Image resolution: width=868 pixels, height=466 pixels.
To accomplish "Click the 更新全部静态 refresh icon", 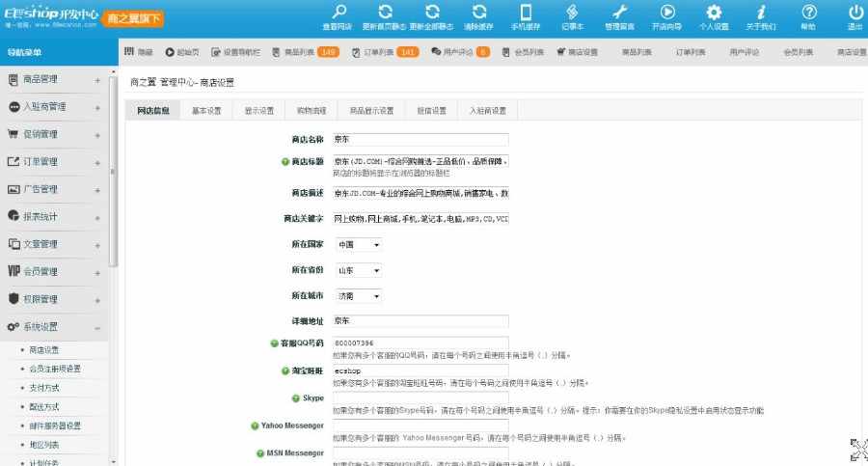I will coord(432,12).
